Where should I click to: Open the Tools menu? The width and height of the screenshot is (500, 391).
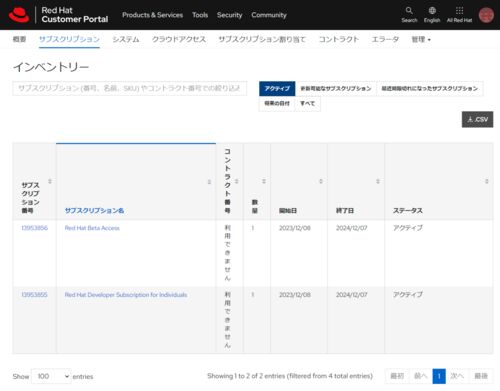[200, 15]
